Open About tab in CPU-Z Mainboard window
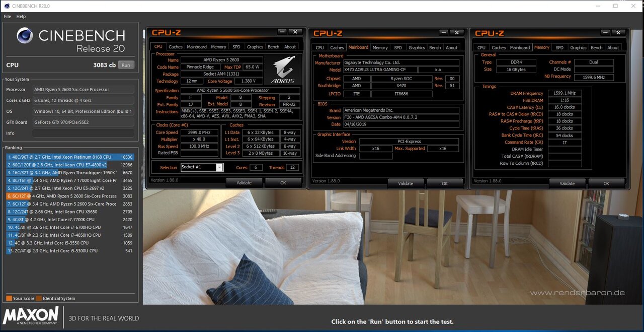The width and height of the screenshot is (644, 332). point(452,48)
